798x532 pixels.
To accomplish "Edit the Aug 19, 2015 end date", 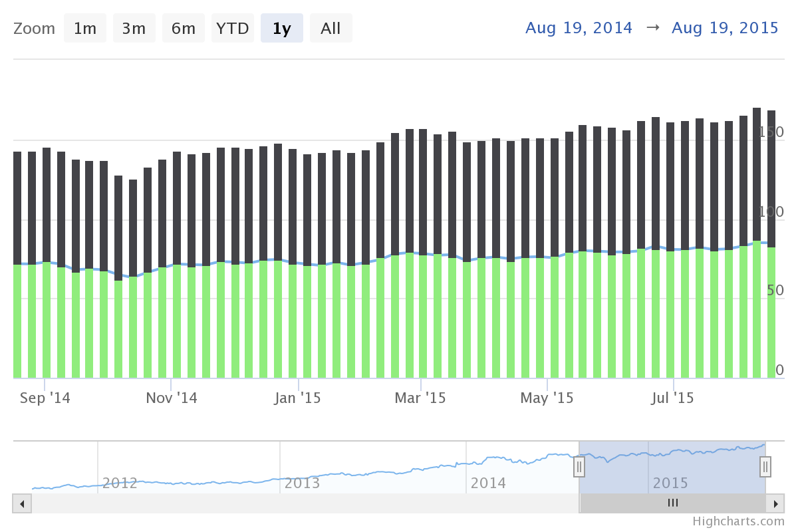I will tap(725, 28).
